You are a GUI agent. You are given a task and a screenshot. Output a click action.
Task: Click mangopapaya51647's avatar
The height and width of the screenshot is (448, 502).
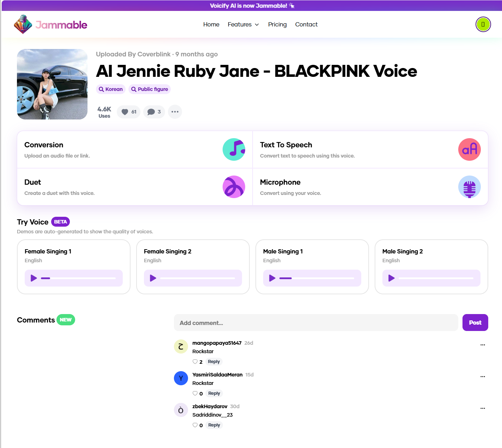[x=181, y=346]
